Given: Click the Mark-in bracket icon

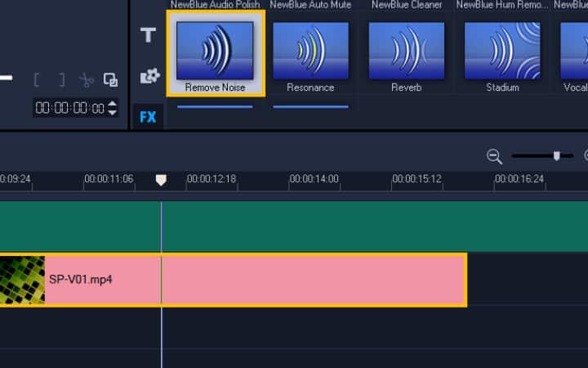Looking at the screenshot, I should coord(38,79).
